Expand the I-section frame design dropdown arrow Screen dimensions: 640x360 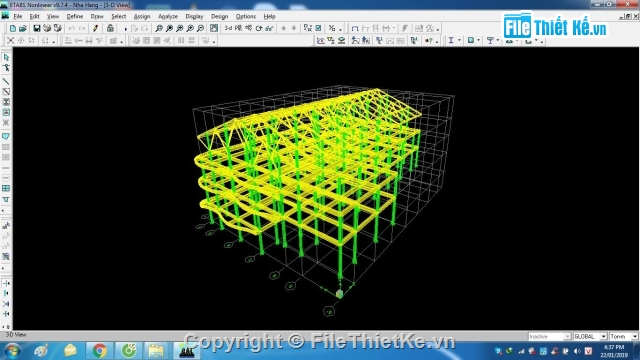pyautogui.click(x=459, y=40)
